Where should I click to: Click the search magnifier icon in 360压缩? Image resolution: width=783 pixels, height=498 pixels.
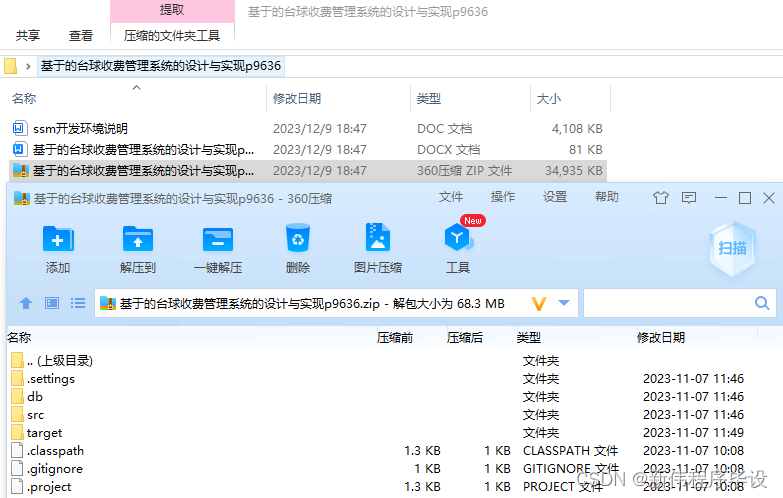(x=762, y=303)
